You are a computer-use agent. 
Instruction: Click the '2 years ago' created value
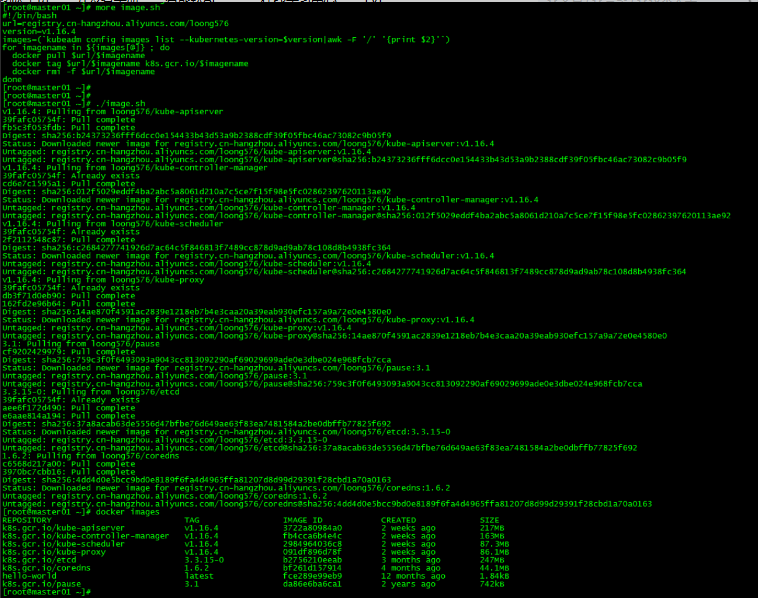click(408, 584)
